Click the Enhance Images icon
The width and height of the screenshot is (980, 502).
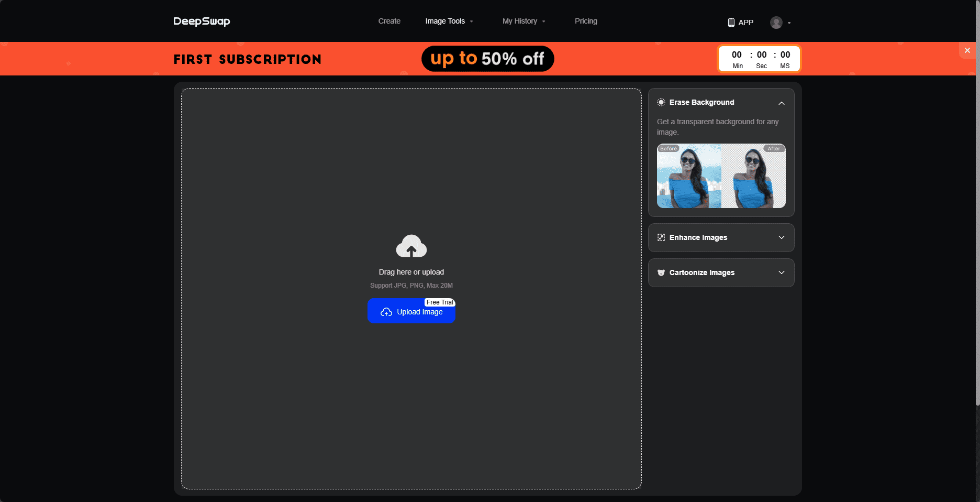point(661,237)
